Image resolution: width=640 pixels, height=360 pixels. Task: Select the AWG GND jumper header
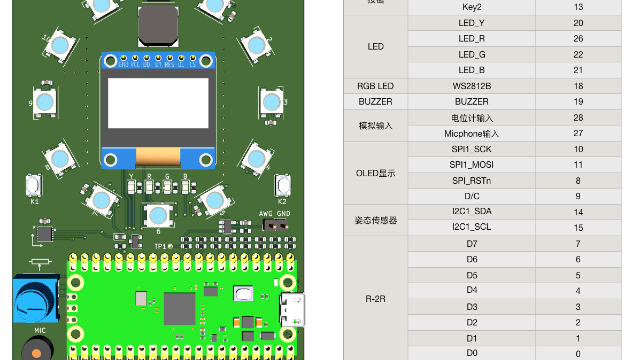[274, 225]
